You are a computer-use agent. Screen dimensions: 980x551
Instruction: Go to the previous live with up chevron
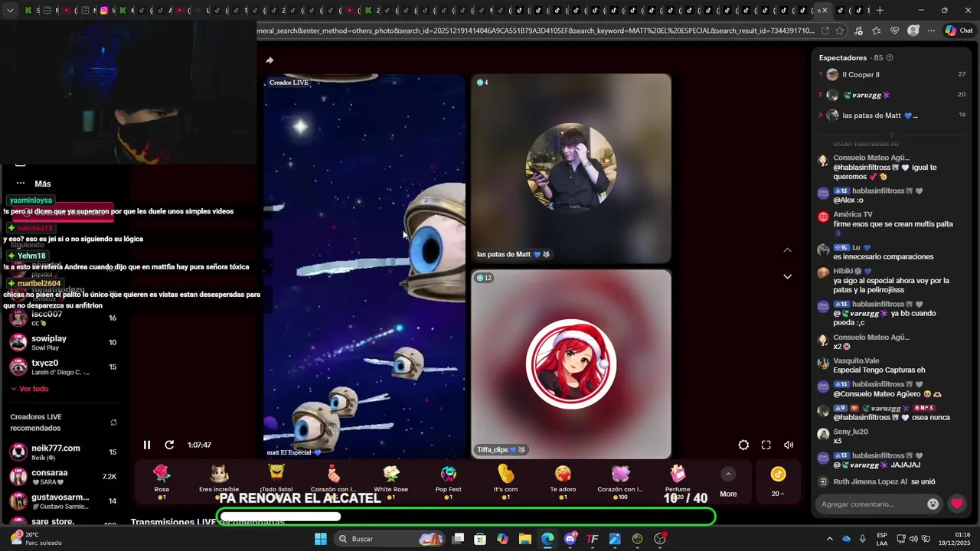[787, 250]
